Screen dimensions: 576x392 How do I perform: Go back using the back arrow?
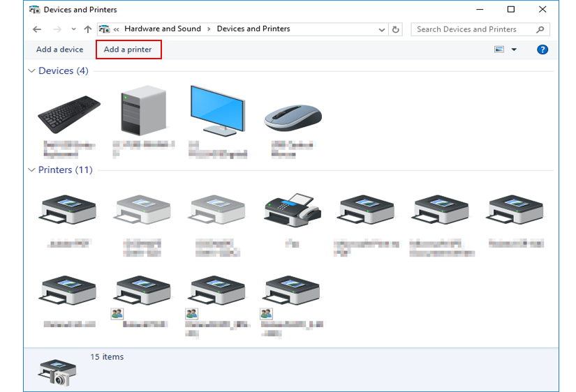[x=37, y=29]
